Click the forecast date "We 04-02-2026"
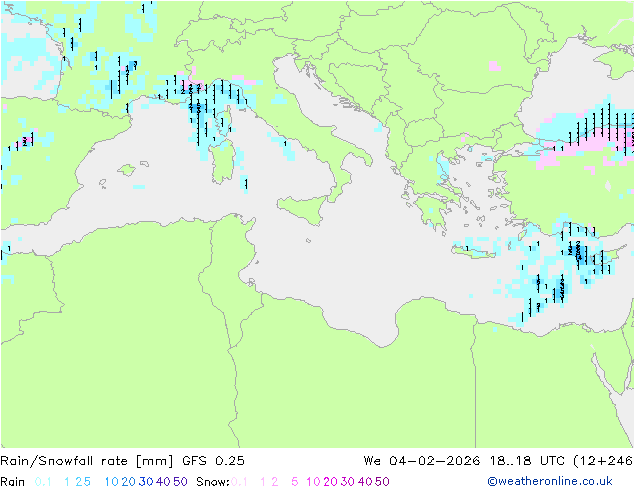The height and width of the screenshot is (490, 634). (422, 461)
